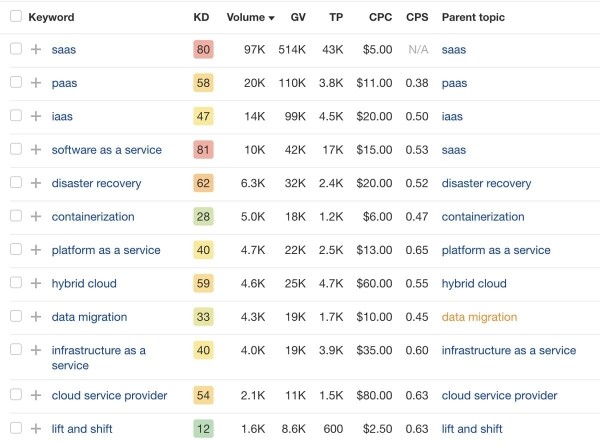Click the plus icon beside saas keyword
Image resolution: width=600 pixels, height=447 pixels.
[x=36, y=49]
